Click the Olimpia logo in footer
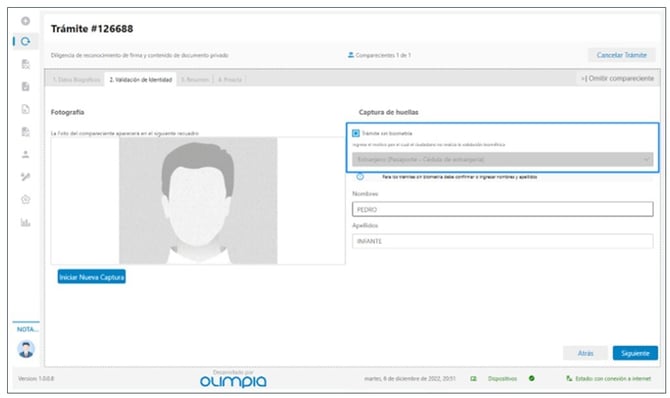 pos(233,381)
